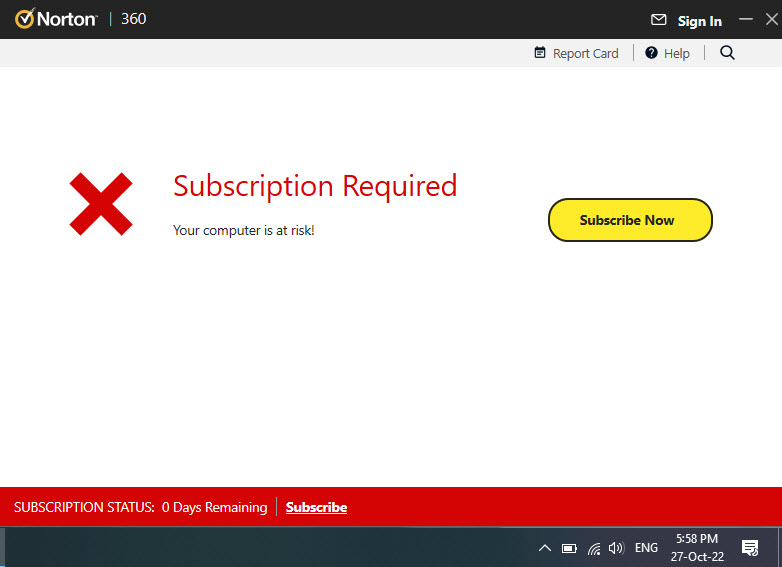Open the notification action center icon
This screenshot has height=567, width=782.
coord(750,548)
